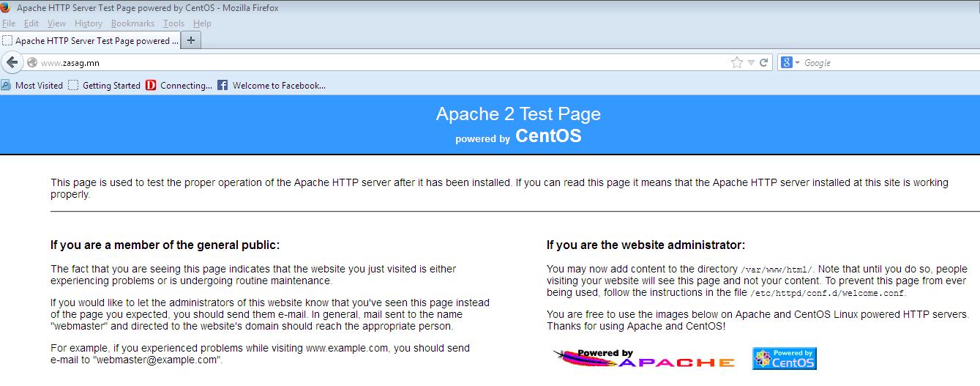The width and height of the screenshot is (980, 386).
Task: Click the 'member of the general public' heading
Action: pos(165,245)
